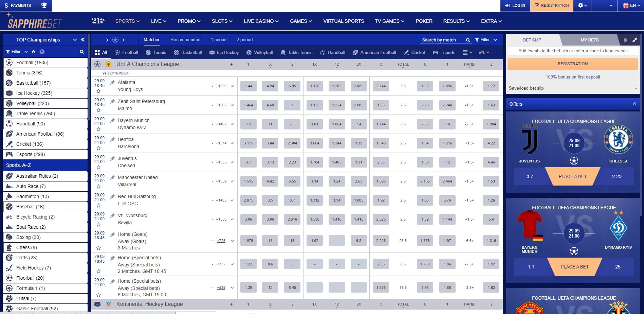644x314 pixels.
Task: Click the top bar REGISTRATION button
Action: click(552, 5)
